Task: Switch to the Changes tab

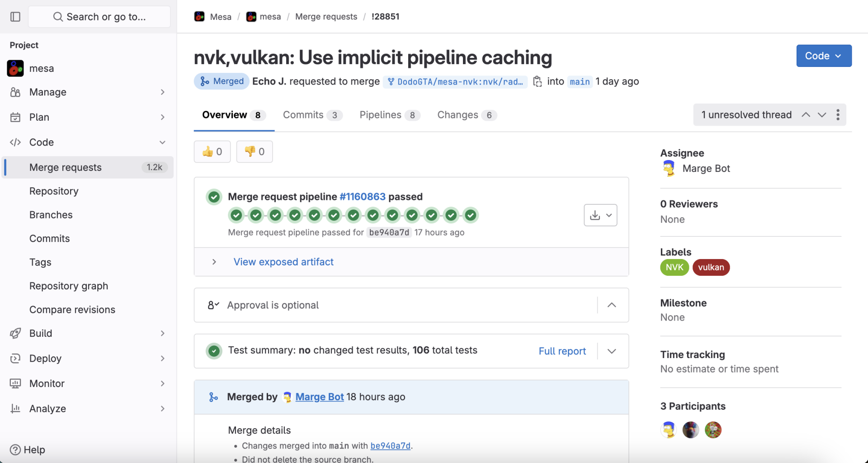Action: tap(467, 115)
